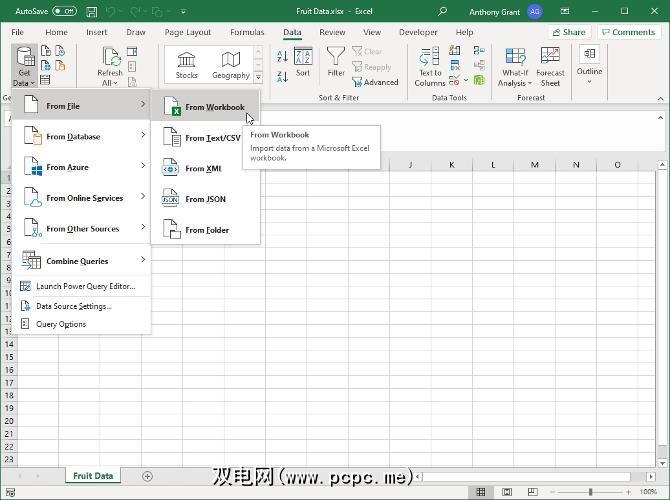670x500 pixels.
Task: Switch to the Page Layout tab
Action: [x=188, y=32]
